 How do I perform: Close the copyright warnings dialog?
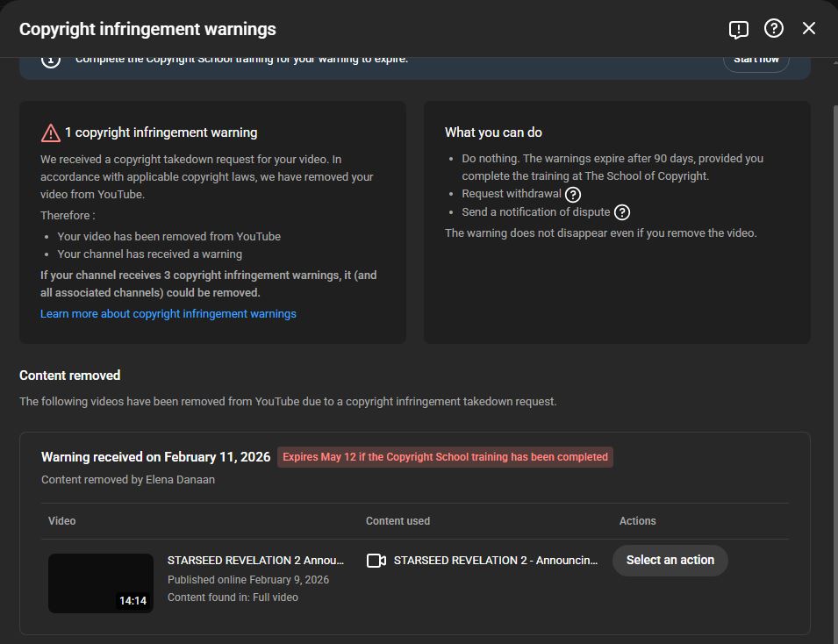[x=809, y=28]
